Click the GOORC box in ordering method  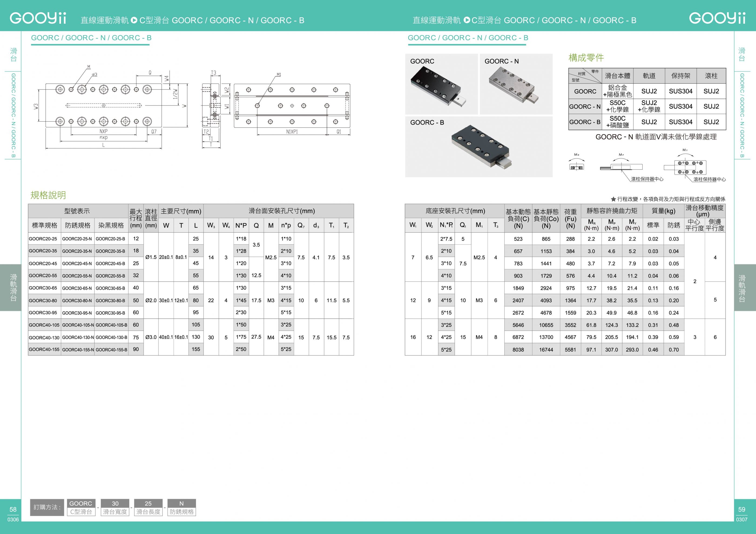tap(81, 507)
